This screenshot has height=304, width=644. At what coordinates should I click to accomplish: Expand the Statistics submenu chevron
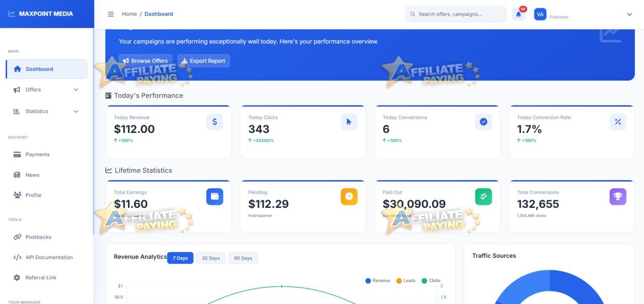[76, 111]
